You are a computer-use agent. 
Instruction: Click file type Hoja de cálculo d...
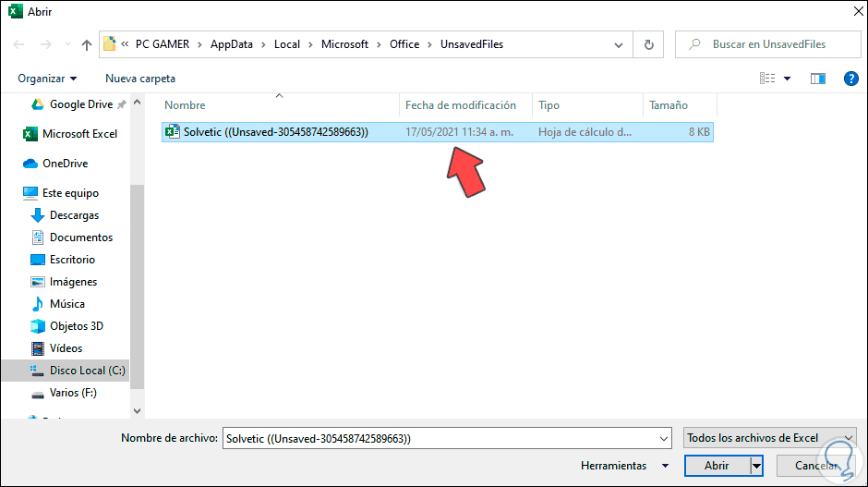click(x=585, y=132)
